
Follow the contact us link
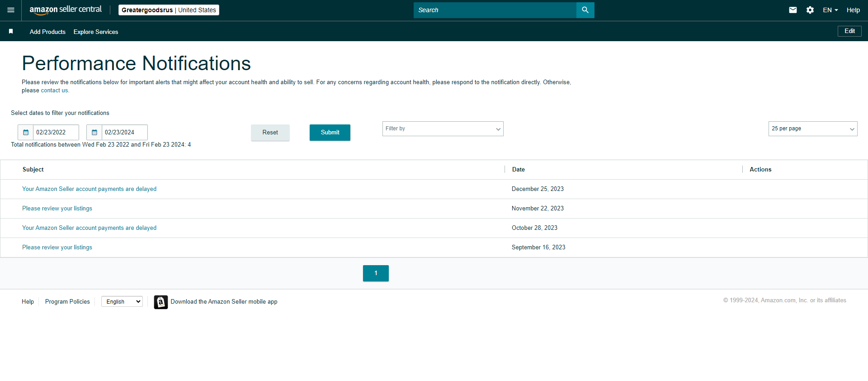click(x=54, y=90)
